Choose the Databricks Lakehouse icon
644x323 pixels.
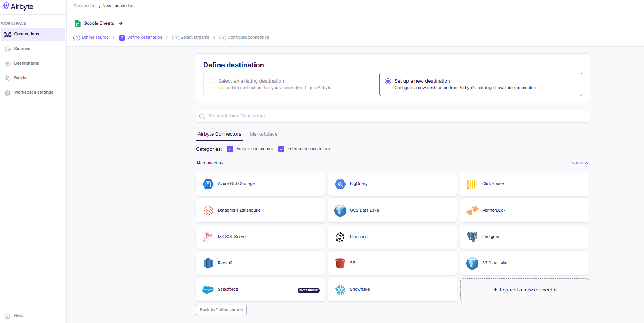208,211
